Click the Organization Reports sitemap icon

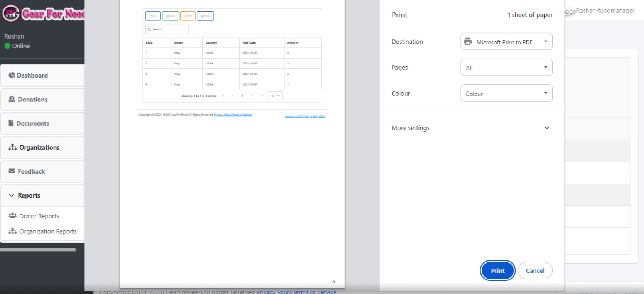coord(12,231)
